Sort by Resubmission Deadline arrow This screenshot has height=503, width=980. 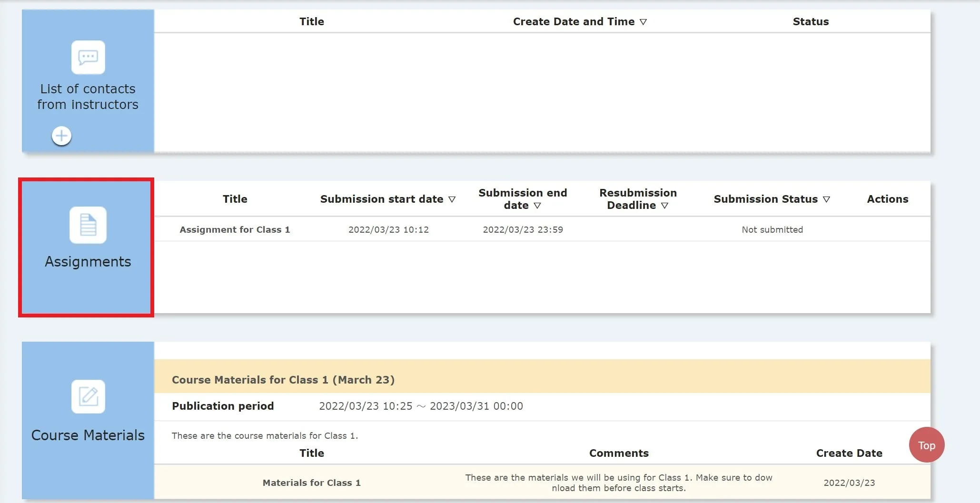pos(664,206)
